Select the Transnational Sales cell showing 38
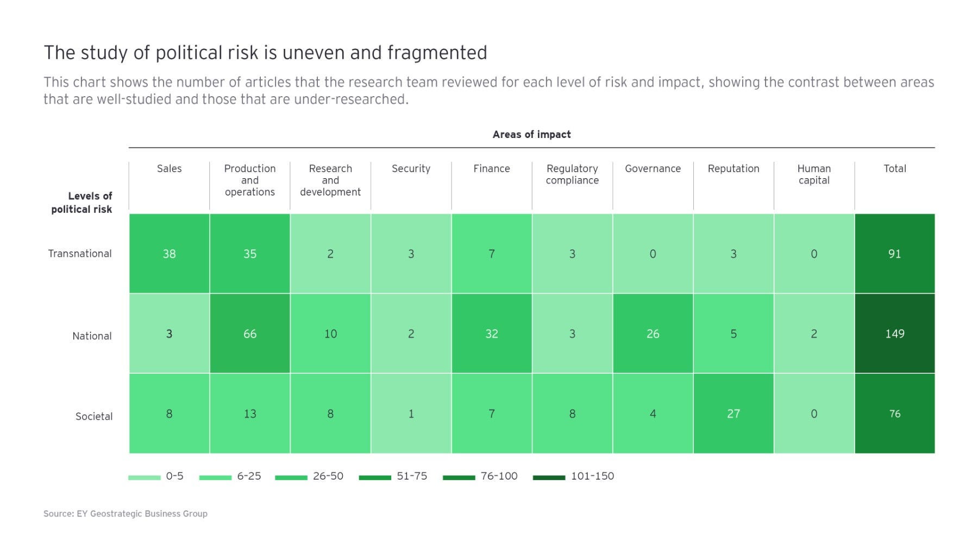This screenshot has width=978, height=560. pyautogui.click(x=169, y=254)
